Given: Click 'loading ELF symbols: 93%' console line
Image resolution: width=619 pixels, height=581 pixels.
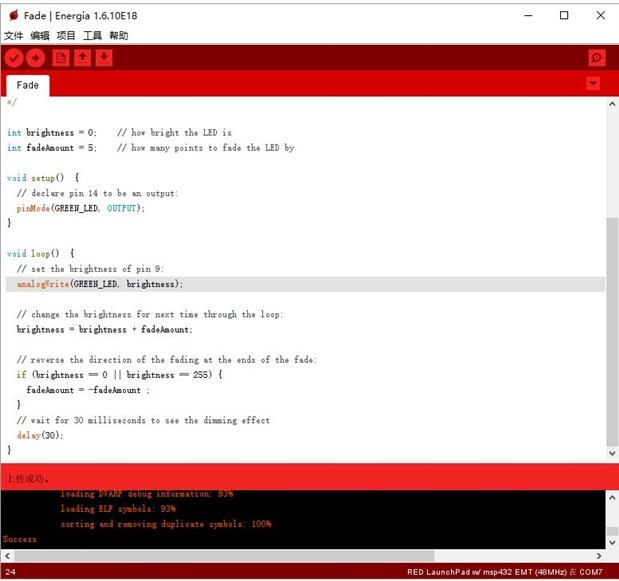Looking at the screenshot, I should [118, 509].
